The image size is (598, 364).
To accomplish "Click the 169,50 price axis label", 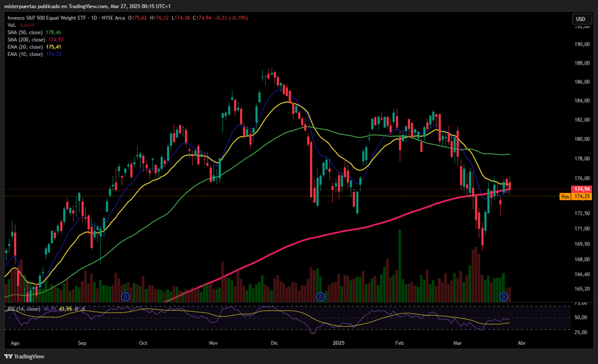I will [581, 244].
